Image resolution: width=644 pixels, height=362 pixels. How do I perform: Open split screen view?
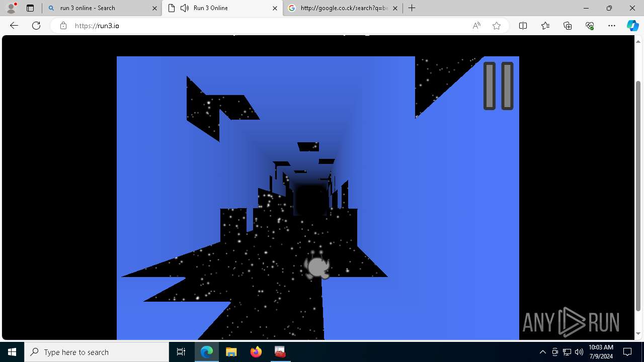(x=523, y=26)
